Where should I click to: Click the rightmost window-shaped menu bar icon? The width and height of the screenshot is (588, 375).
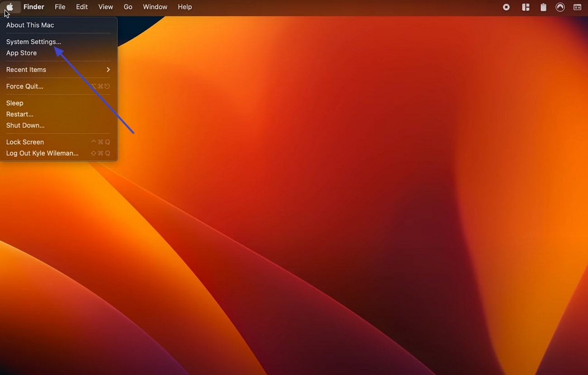pyautogui.click(x=577, y=7)
